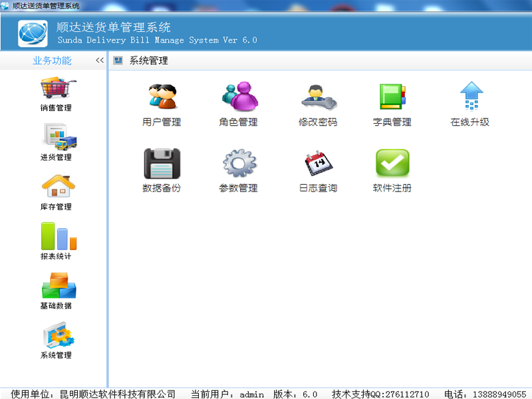Open 角色管理 (Role Management) icon
Image resolution: width=532 pixels, height=399 pixels.
pos(239,97)
